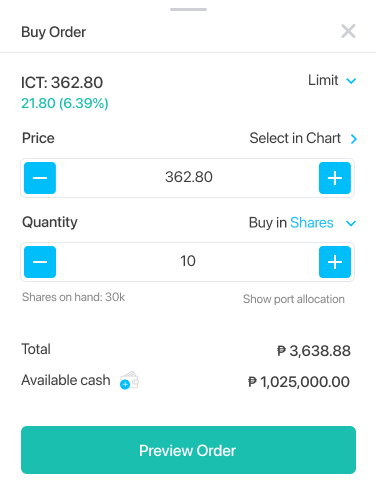The width and height of the screenshot is (376, 498).
Task: Close the Buy Order panel
Action: tap(348, 31)
